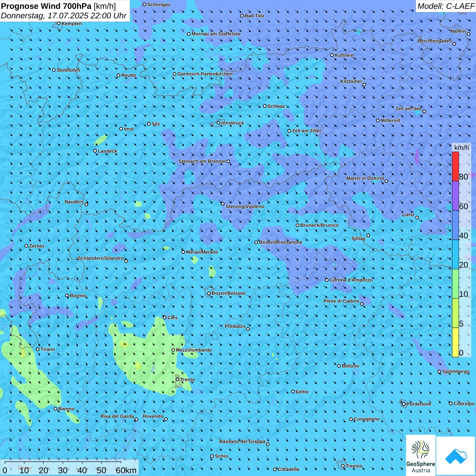The height and width of the screenshot is (476, 476).
Task: Click the blue cloud logo icon
Action: pyautogui.click(x=456, y=456)
